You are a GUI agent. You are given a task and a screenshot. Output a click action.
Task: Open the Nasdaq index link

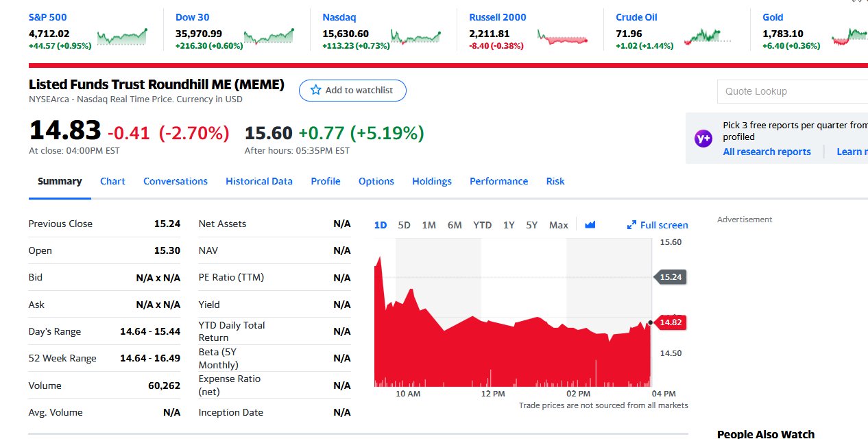(x=339, y=17)
